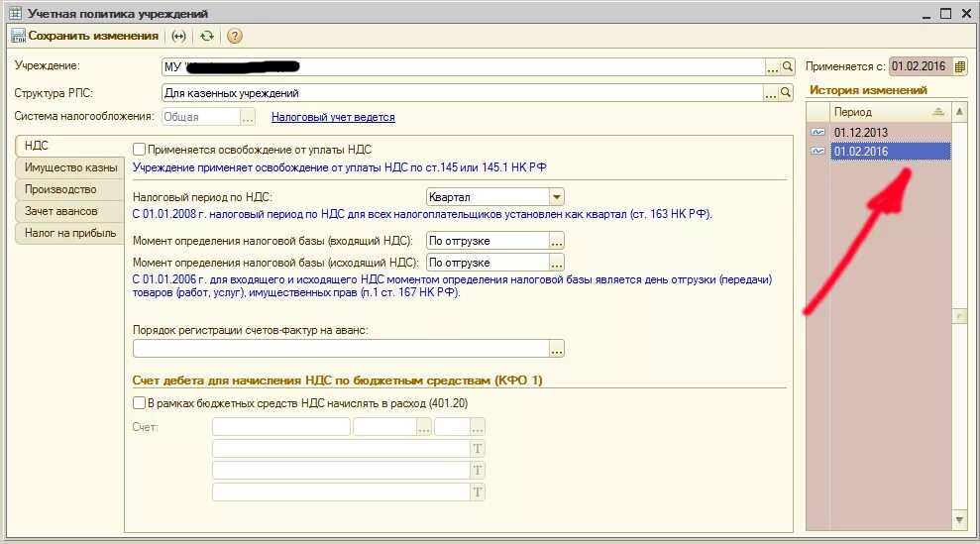Switch to the НДС tab

click(69, 146)
